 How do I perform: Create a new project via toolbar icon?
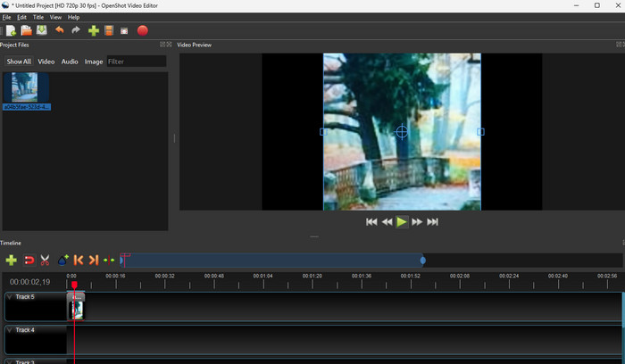[11, 30]
